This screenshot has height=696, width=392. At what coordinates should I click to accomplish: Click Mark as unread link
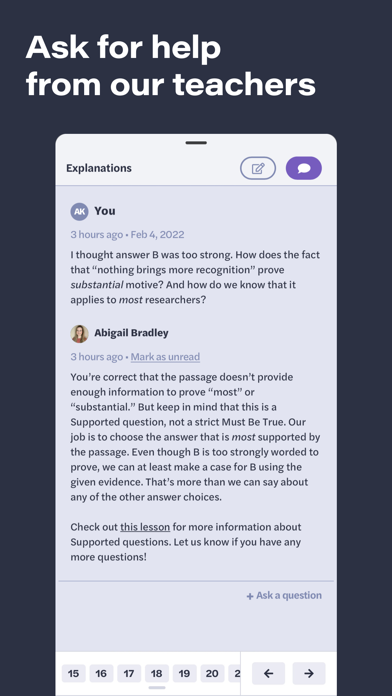(165, 357)
